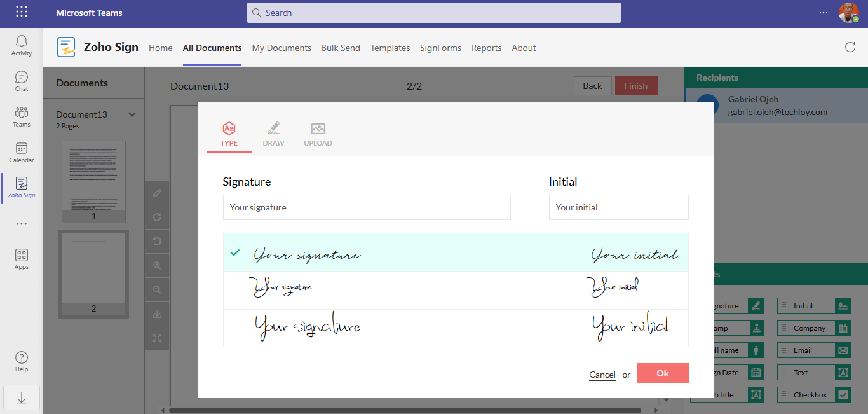The height and width of the screenshot is (414, 868).
Task: Open Chat in Teams sidebar
Action: click(x=22, y=81)
